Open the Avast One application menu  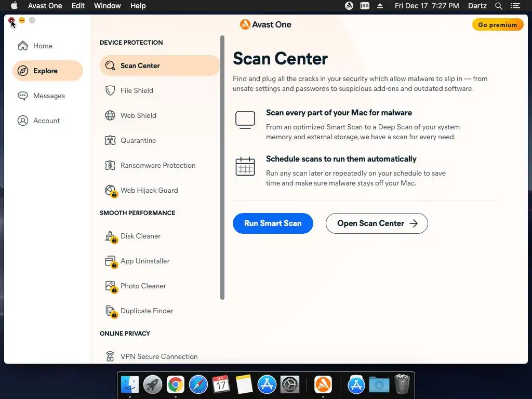45,6
